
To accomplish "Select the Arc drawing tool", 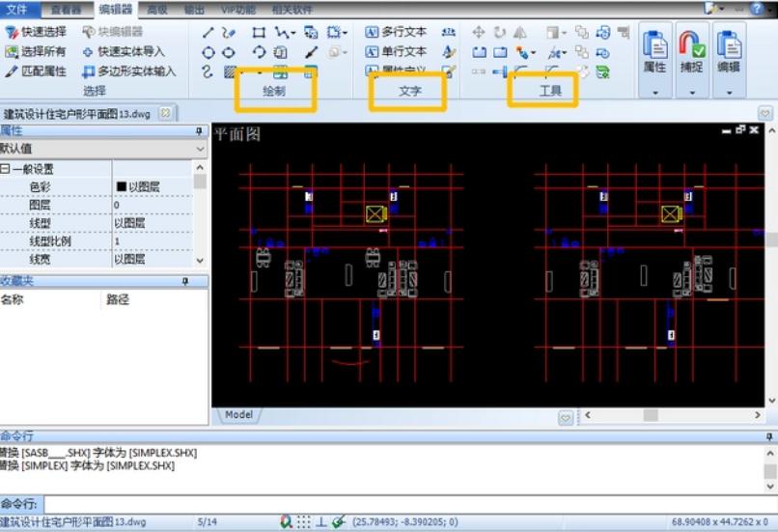I will click(x=259, y=52).
